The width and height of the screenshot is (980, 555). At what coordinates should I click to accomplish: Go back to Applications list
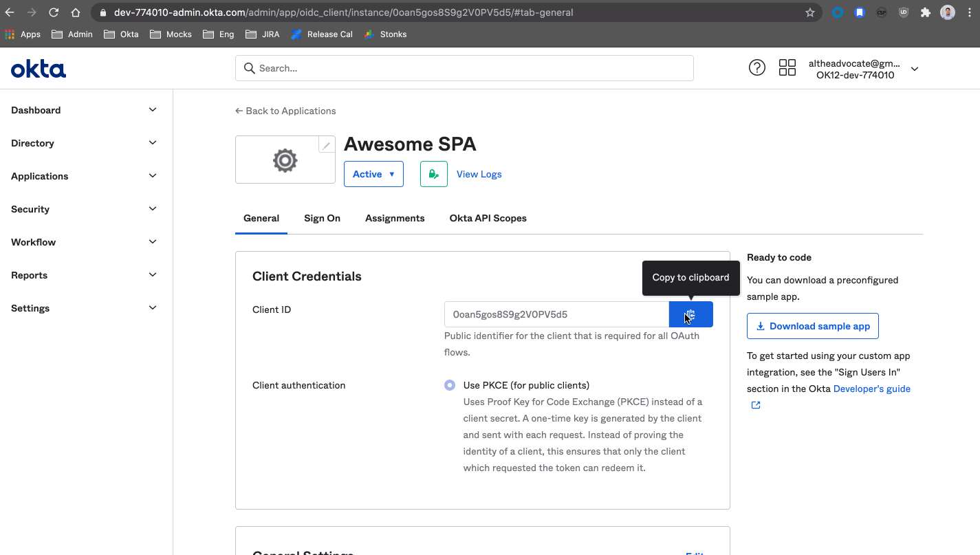click(x=285, y=111)
